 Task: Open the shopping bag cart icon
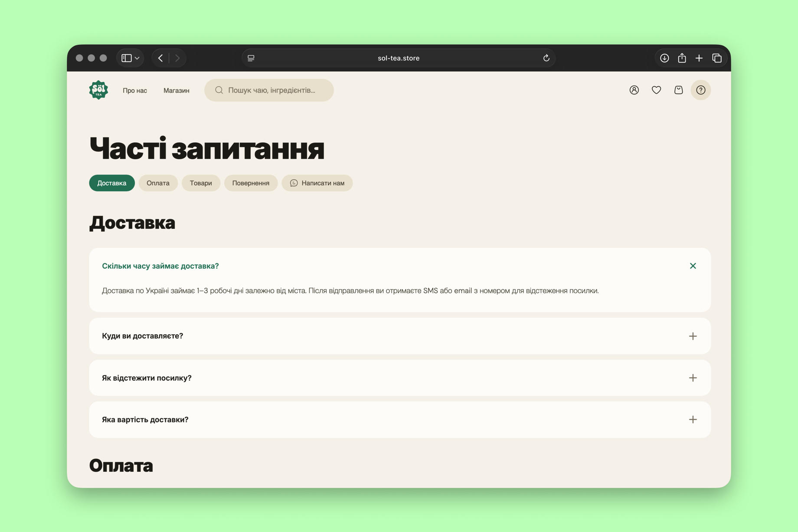(x=678, y=90)
